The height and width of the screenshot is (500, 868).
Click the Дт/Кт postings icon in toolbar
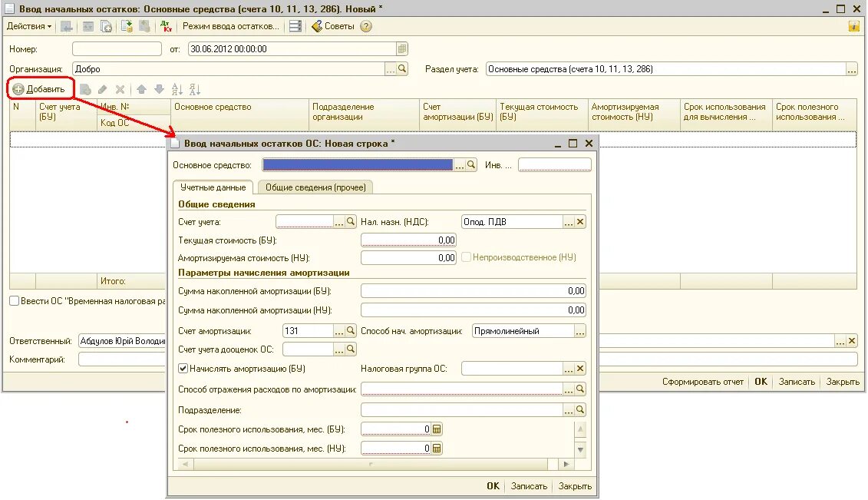coord(166,26)
